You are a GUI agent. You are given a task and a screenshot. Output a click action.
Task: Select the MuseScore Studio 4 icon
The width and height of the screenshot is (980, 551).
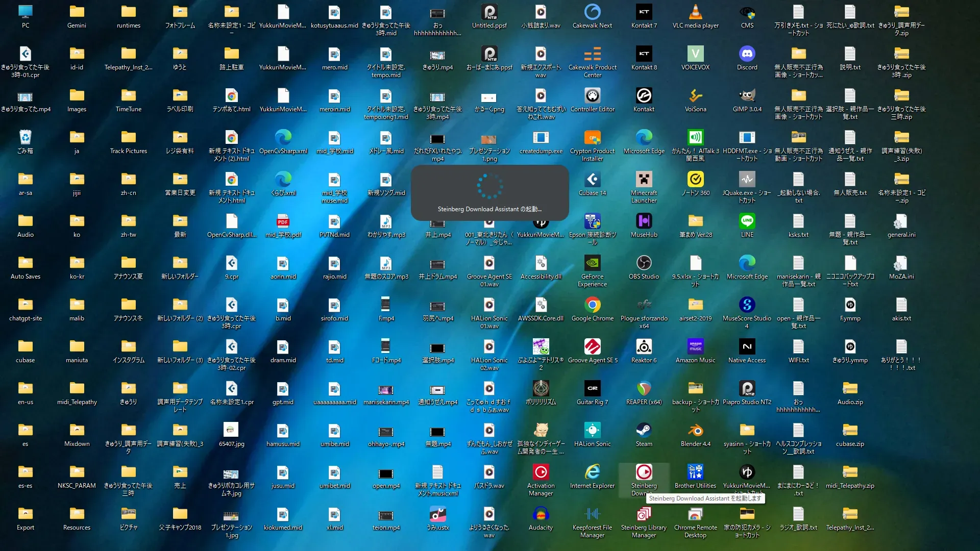click(x=747, y=305)
